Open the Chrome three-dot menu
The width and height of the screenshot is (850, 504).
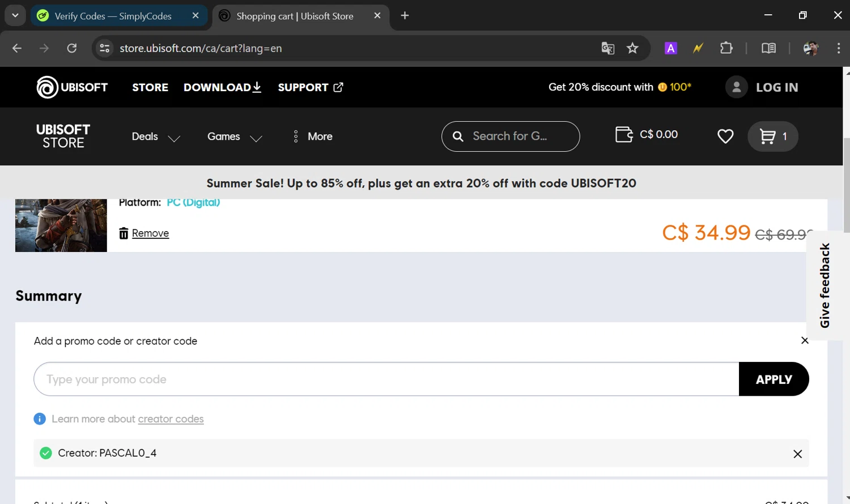pos(839,48)
